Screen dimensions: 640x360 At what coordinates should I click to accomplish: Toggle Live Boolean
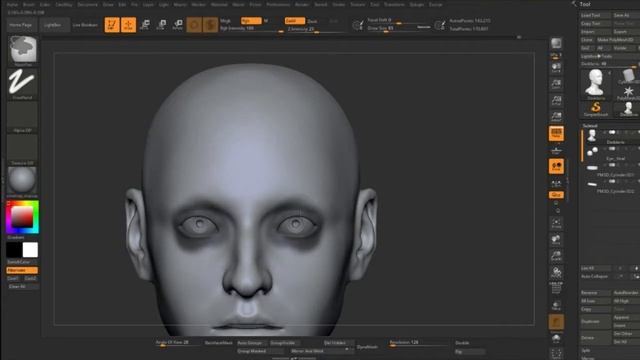[x=85, y=25]
